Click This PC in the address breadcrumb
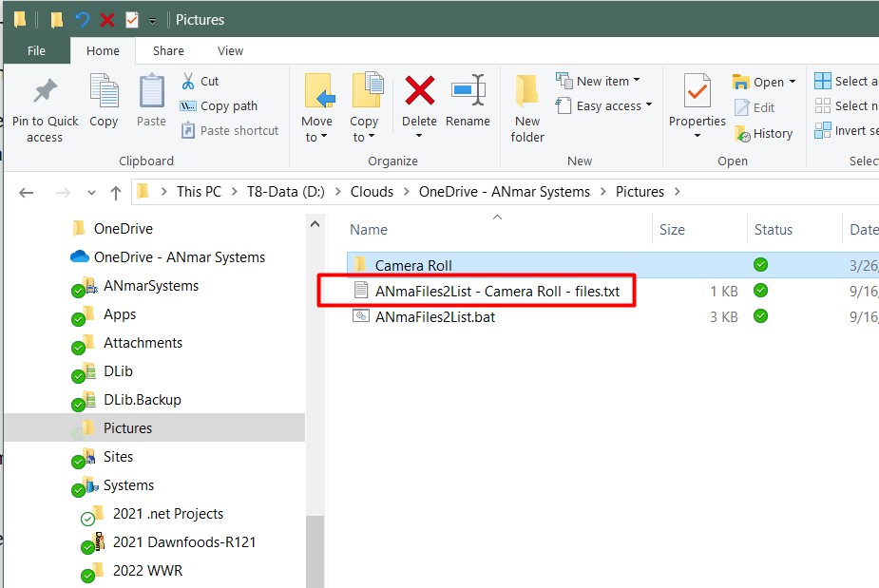This screenshot has height=588, width=879. [199, 191]
